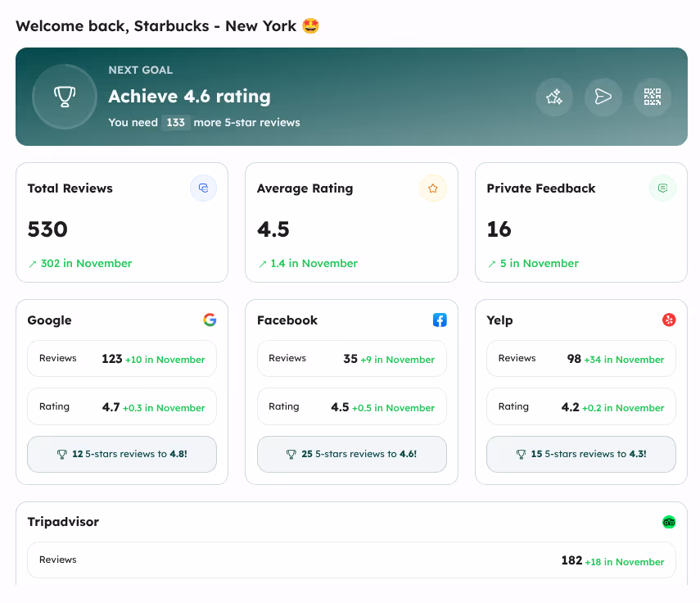Open the Facebook Rating 4.5 row

(352, 406)
